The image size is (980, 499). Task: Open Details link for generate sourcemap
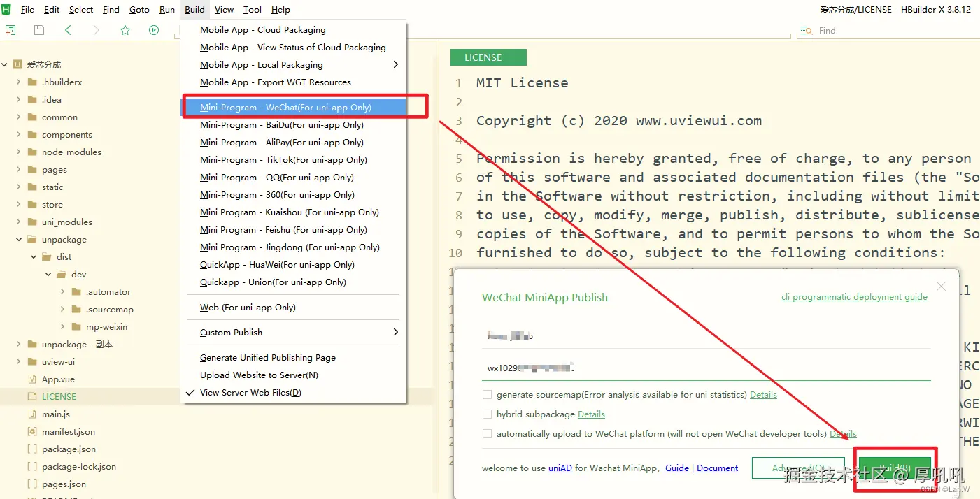[x=763, y=394]
